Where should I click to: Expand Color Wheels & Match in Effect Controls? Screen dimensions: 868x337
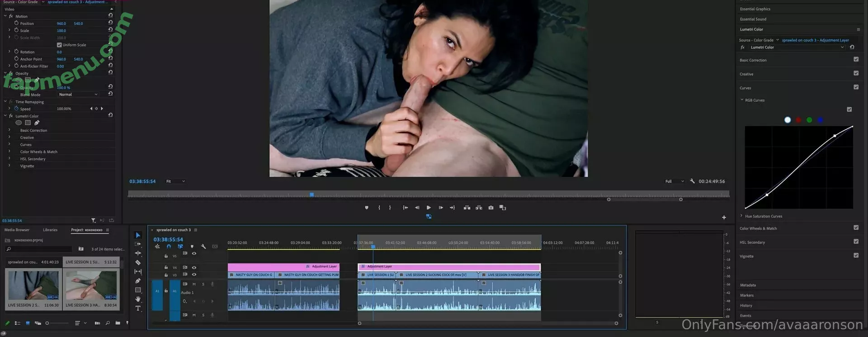pyautogui.click(x=9, y=152)
